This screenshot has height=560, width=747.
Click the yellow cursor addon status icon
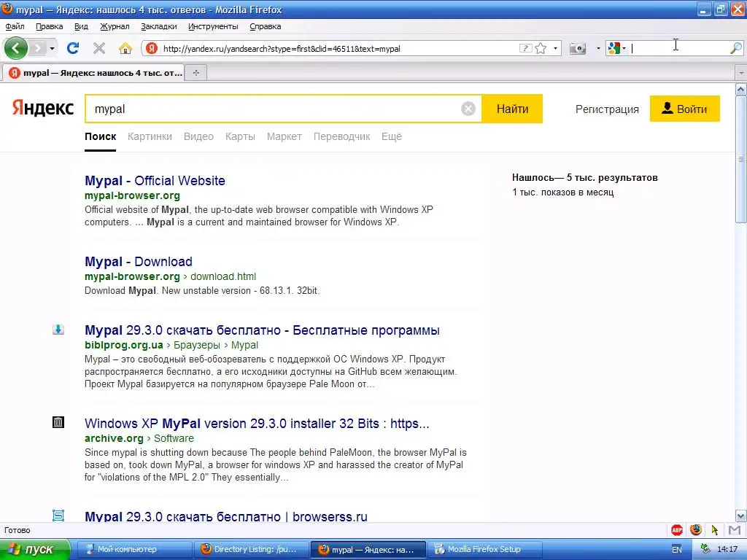tap(715, 530)
